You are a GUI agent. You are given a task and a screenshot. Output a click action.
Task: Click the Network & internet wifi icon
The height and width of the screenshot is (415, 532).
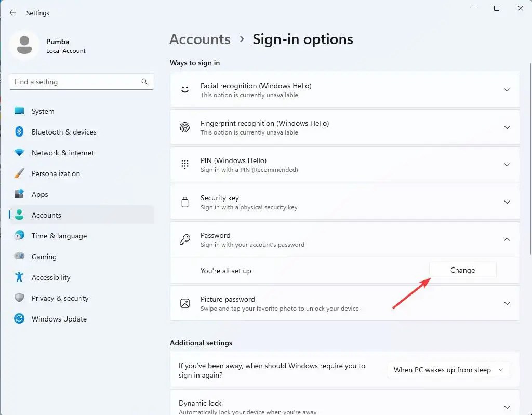tap(19, 153)
